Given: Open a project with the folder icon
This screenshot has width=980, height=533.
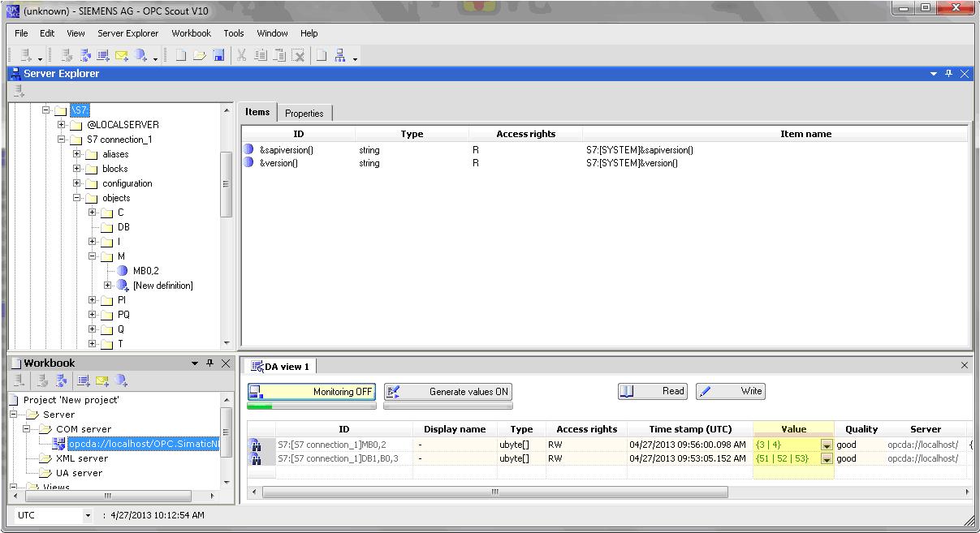Looking at the screenshot, I should (200, 56).
